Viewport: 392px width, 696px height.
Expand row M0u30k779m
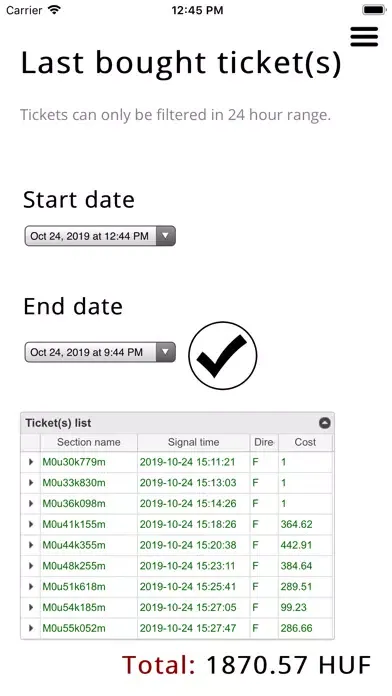point(31,462)
